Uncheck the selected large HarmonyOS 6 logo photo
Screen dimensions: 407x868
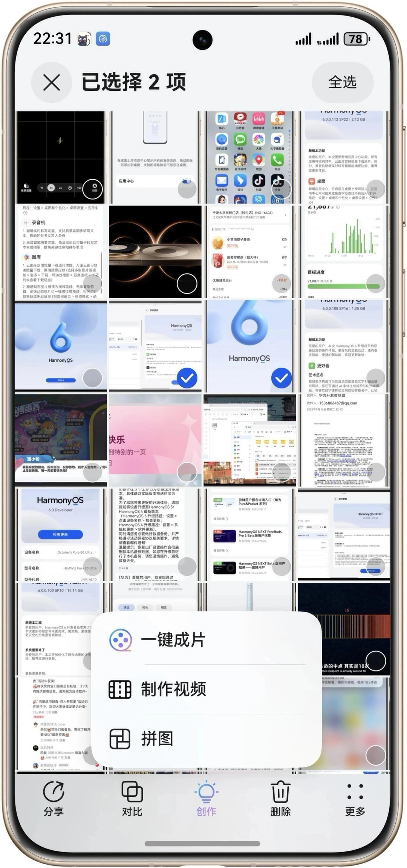coord(282,378)
